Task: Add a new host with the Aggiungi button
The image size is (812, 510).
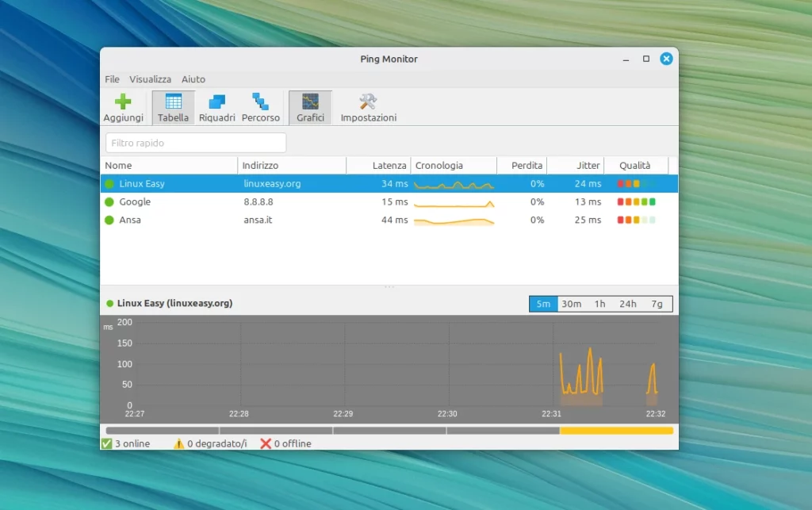Action: (x=123, y=107)
